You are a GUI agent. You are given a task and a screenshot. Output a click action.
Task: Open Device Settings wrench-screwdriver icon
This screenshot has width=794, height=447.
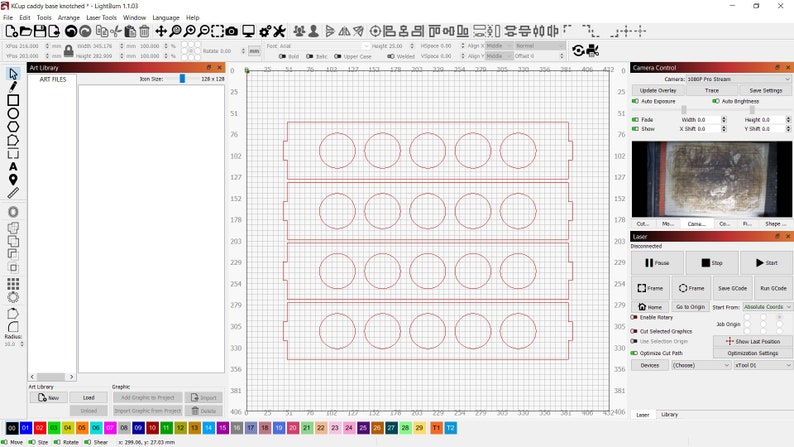[279, 31]
